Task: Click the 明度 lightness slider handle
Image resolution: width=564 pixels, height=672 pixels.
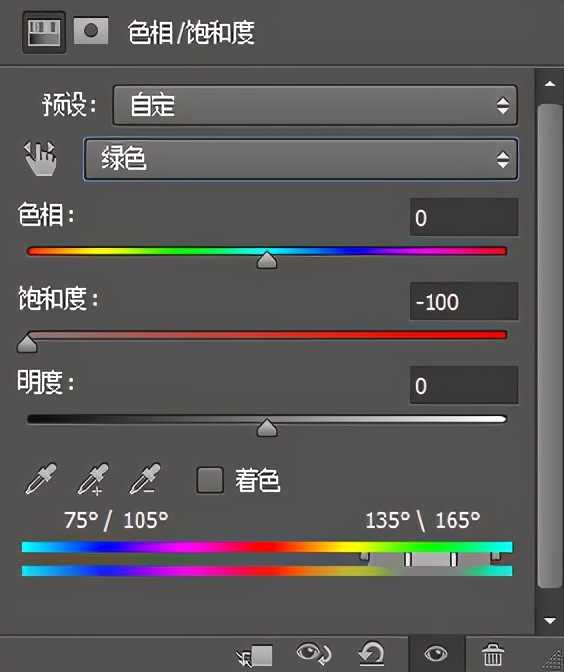Action: tap(267, 428)
